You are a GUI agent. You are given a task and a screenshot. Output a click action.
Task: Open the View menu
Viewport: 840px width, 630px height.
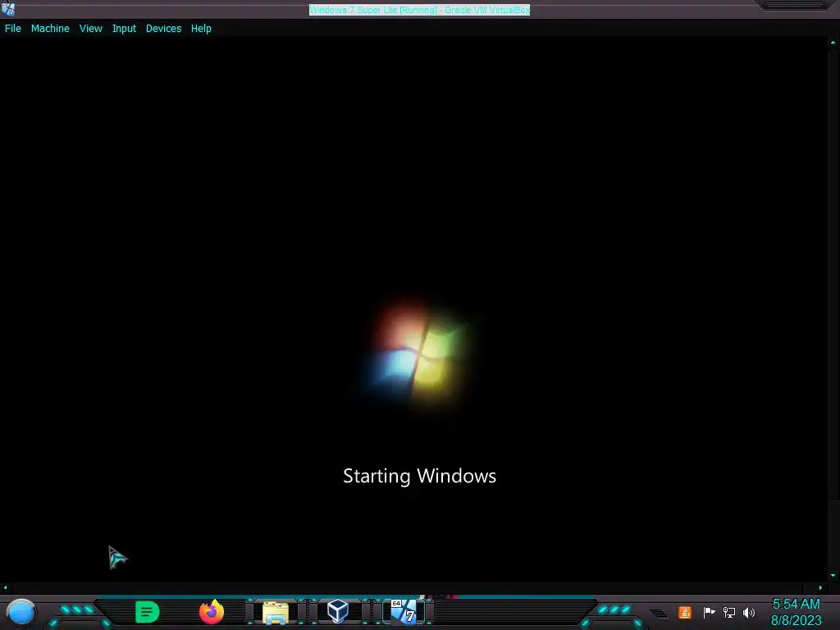pyautogui.click(x=90, y=29)
